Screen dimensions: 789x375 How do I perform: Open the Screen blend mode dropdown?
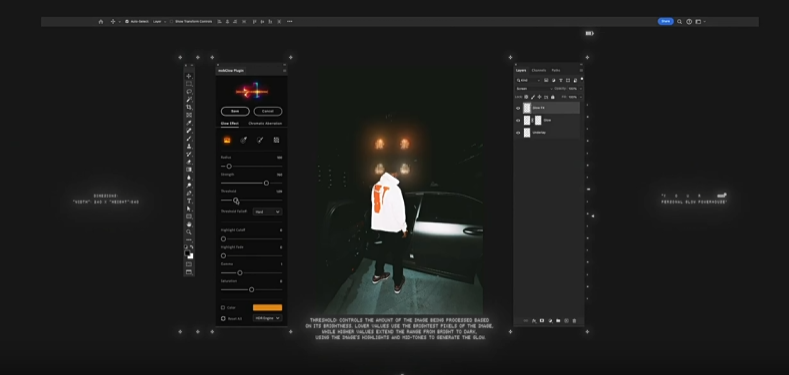[x=534, y=89]
